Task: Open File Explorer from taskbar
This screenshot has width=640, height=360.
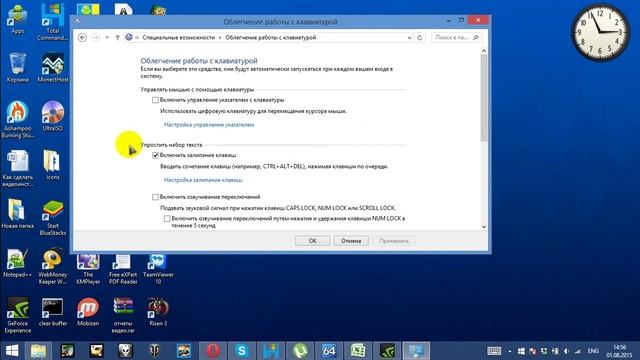Action: (38, 351)
